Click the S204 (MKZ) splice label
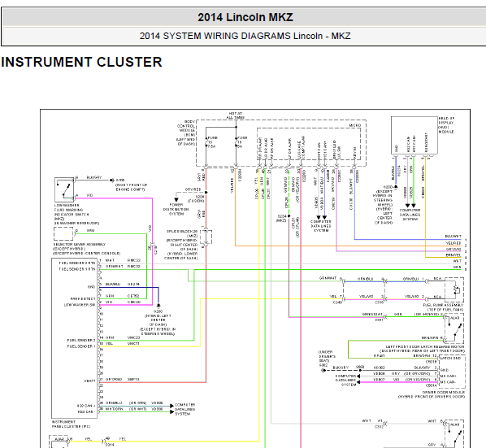The height and width of the screenshot is (448, 486). (x=281, y=218)
